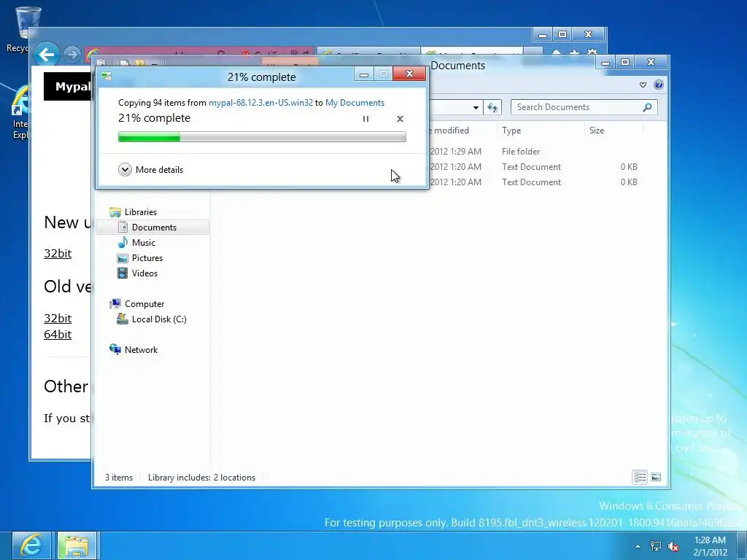
Task: Open Local Disk (C:) in sidebar
Action: (x=159, y=319)
